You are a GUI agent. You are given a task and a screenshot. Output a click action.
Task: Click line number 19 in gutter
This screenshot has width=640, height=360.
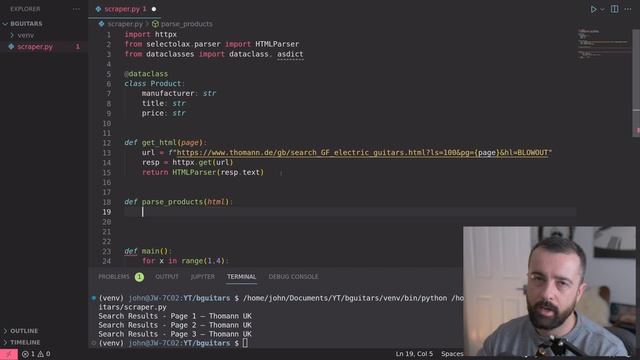[x=107, y=212]
